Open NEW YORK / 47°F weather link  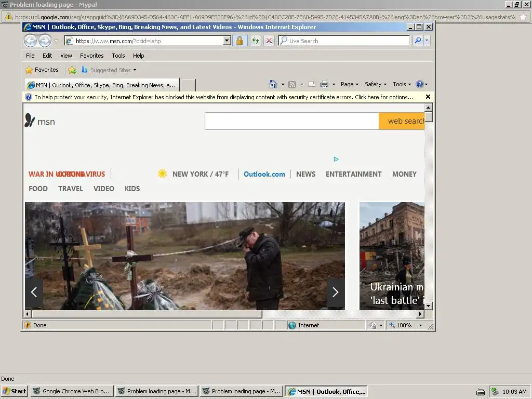point(200,174)
